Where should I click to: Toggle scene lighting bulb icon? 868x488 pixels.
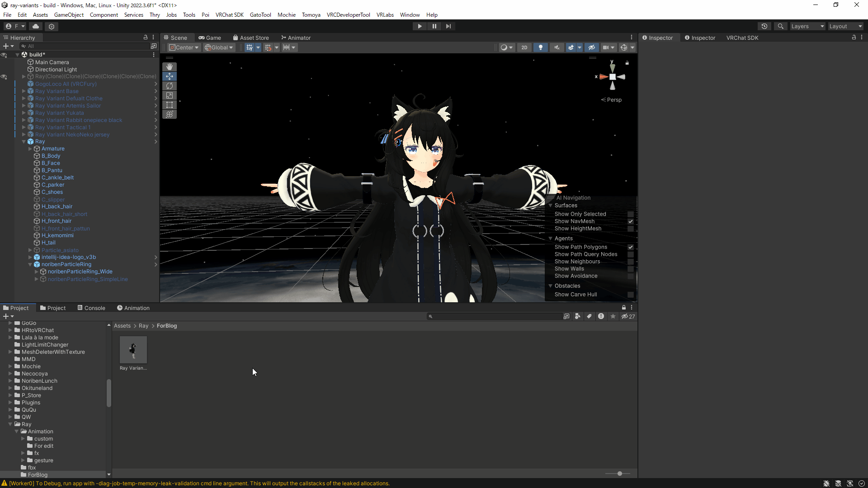tap(540, 47)
